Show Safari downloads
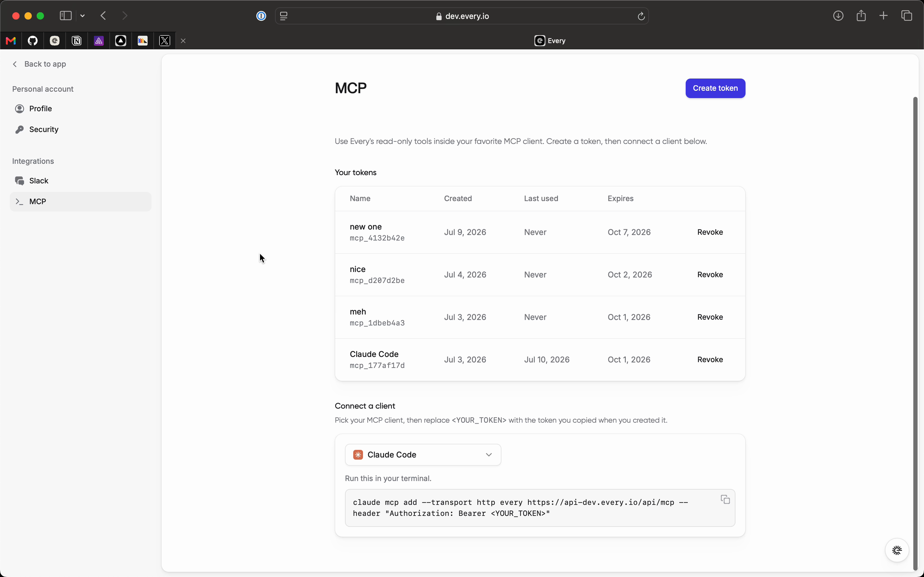This screenshot has width=924, height=577. point(838,16)
